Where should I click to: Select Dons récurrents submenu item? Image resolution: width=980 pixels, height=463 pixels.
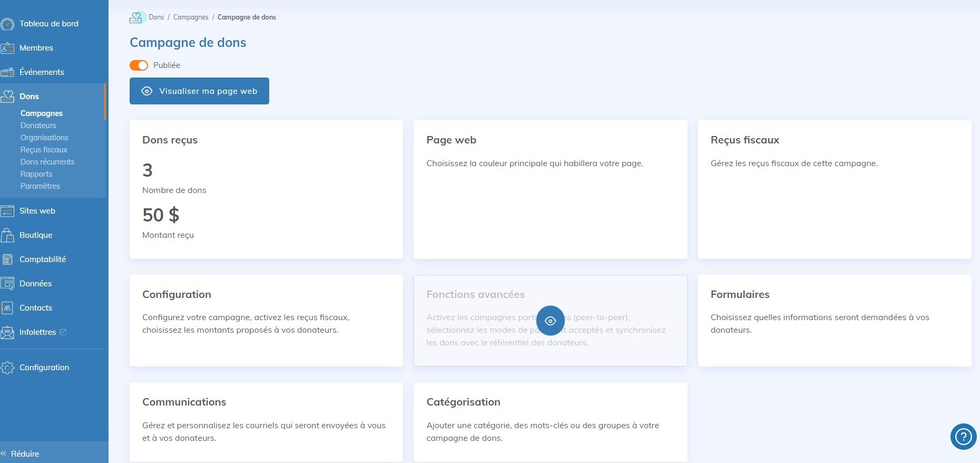(47, 162)
